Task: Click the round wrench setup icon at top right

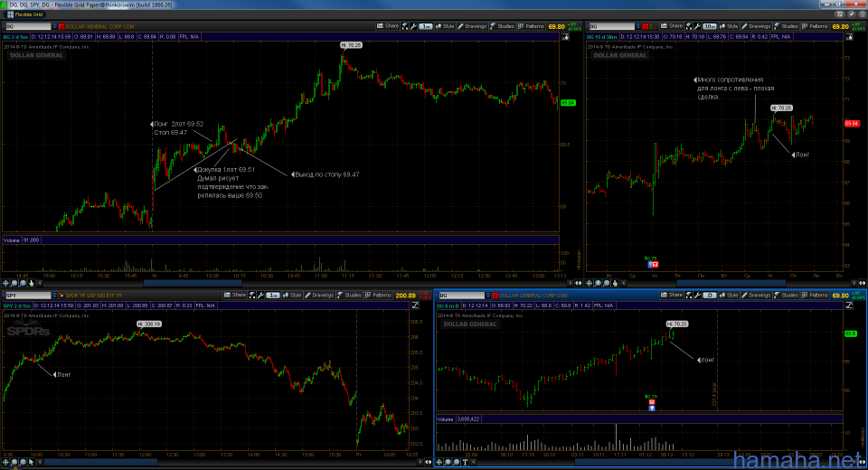Action: coord(852,14)
